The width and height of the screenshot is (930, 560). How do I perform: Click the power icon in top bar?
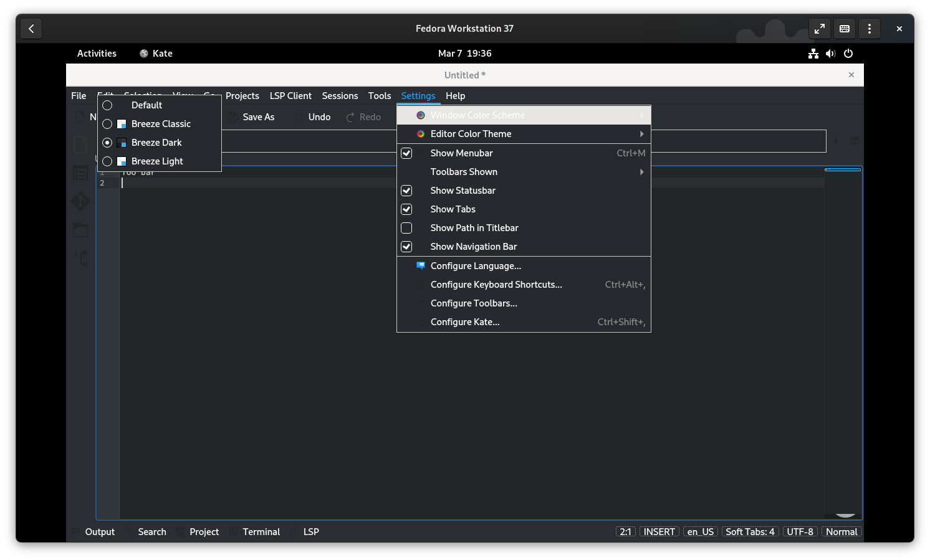tap(848, 54)
